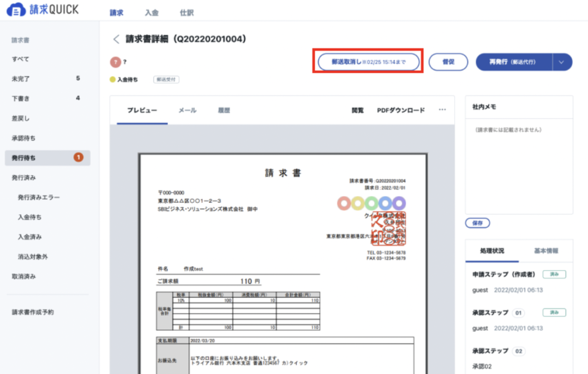Select 未完了 in the sidebar
The width and height of the screenshot is (588, 374).
[x=47, y=79]
